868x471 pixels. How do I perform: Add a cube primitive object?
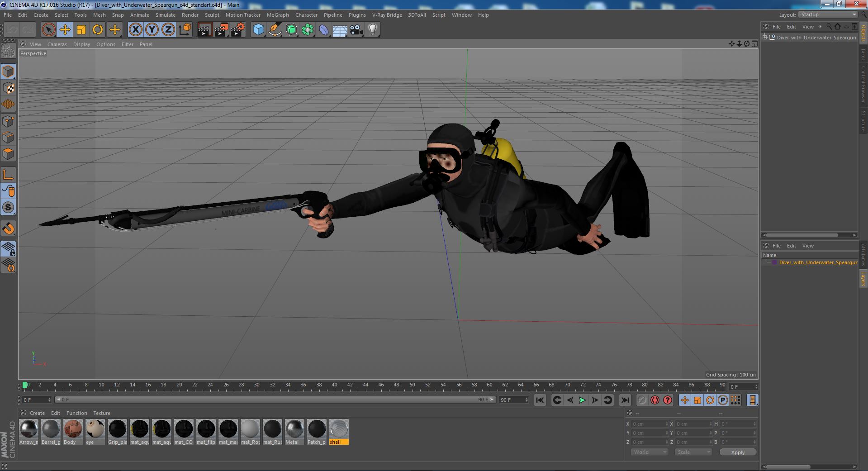tap(258, 30)
